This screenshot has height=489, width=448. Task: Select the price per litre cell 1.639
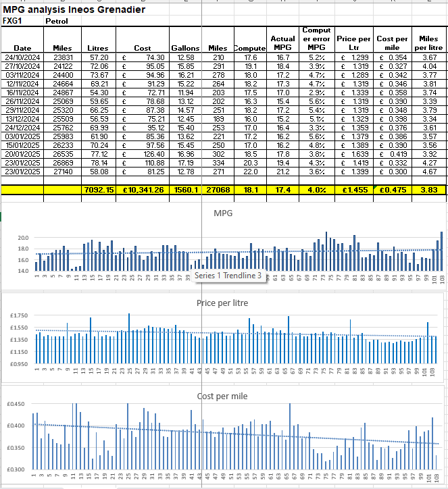(354, 154)
